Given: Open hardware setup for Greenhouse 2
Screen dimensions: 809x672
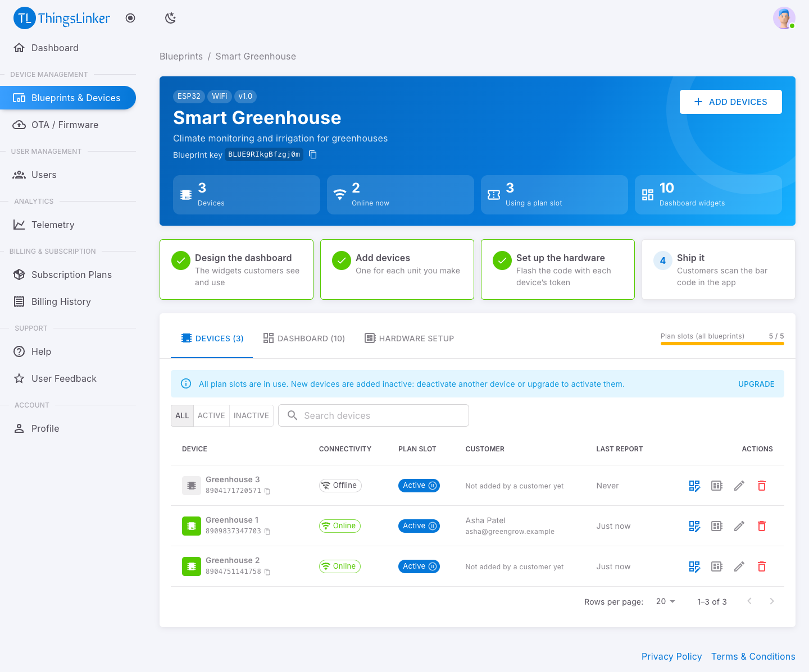Looking at the screenshot, I should pos(717,566).
